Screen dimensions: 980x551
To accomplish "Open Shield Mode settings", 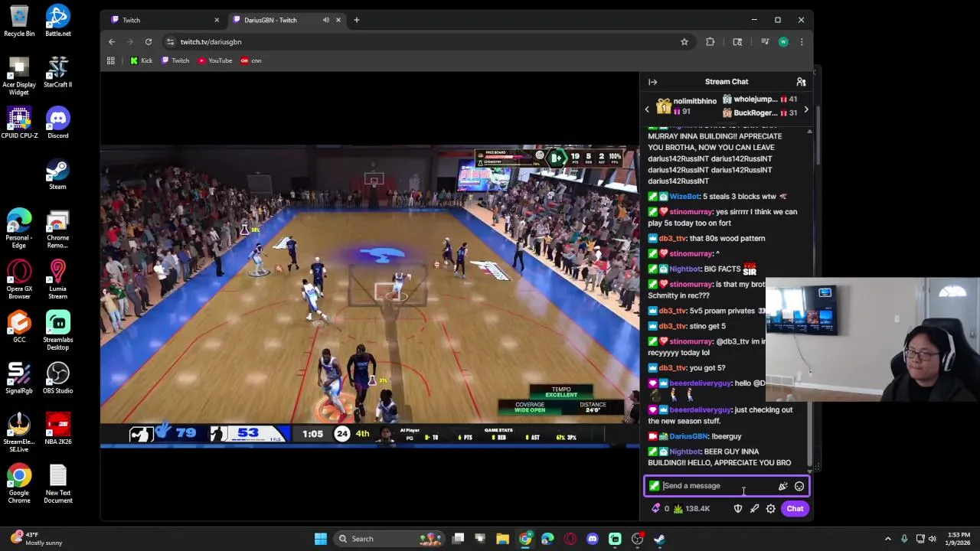I will coord(737,509).
